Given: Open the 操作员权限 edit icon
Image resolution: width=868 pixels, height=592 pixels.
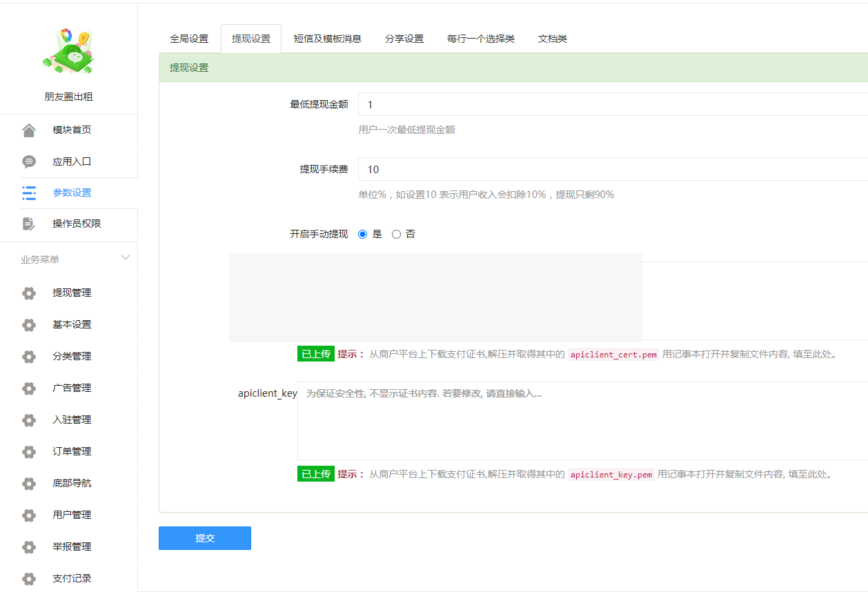Looking at the screenshot, I should tap(28, 224).
